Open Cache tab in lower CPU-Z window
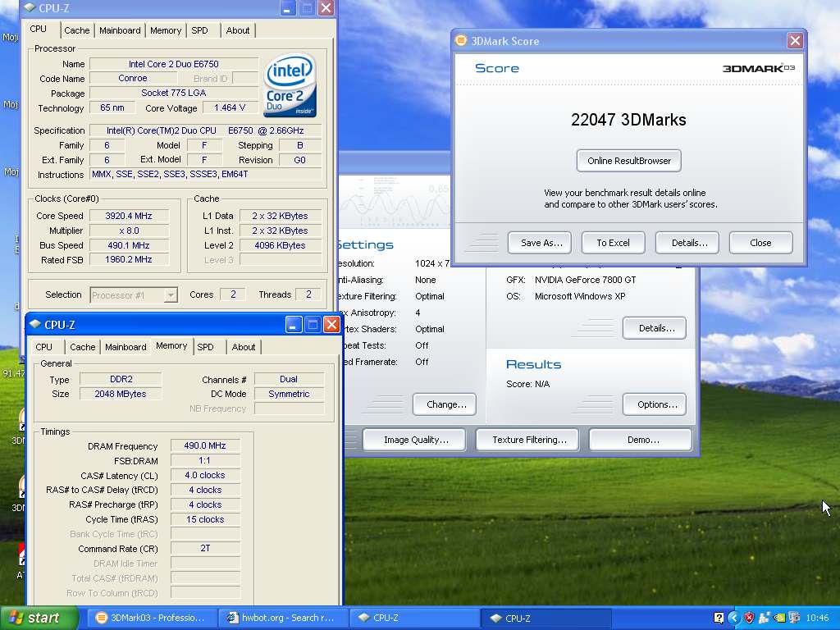The height and width of the screenshot is (630, 840). [83, 347]
